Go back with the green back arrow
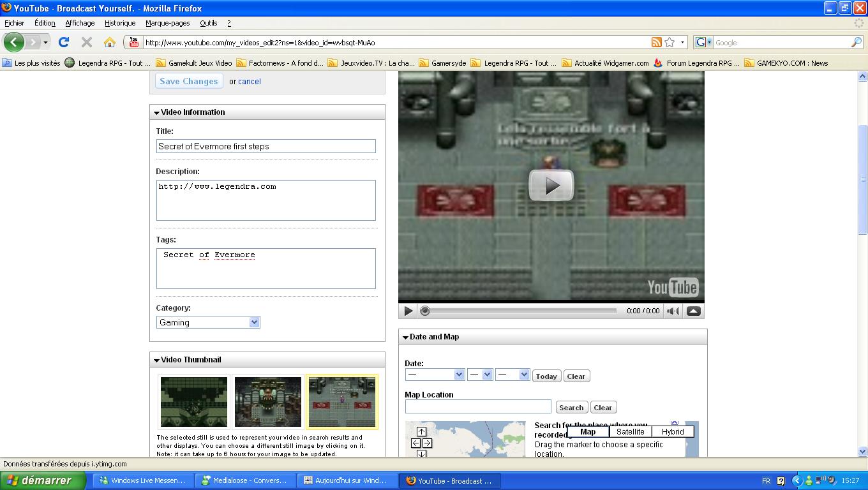 pos(13,42)
